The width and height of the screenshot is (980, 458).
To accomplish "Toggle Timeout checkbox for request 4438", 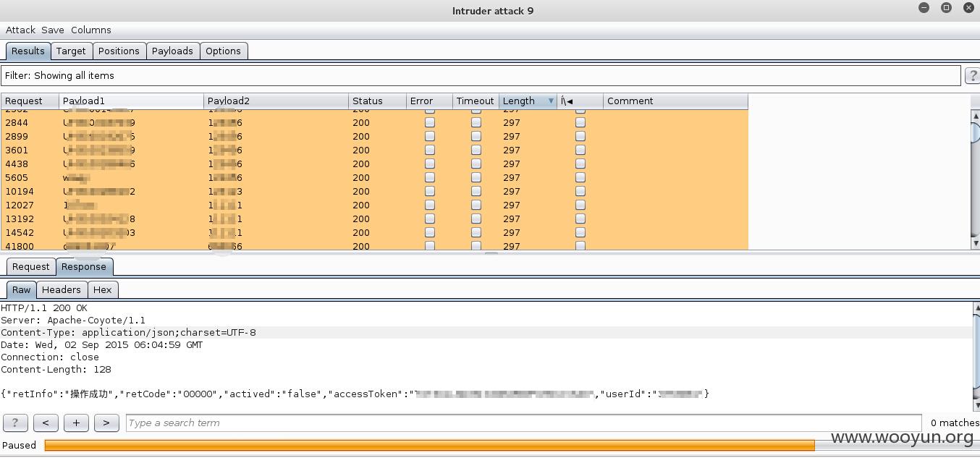I will click(476, 164).
